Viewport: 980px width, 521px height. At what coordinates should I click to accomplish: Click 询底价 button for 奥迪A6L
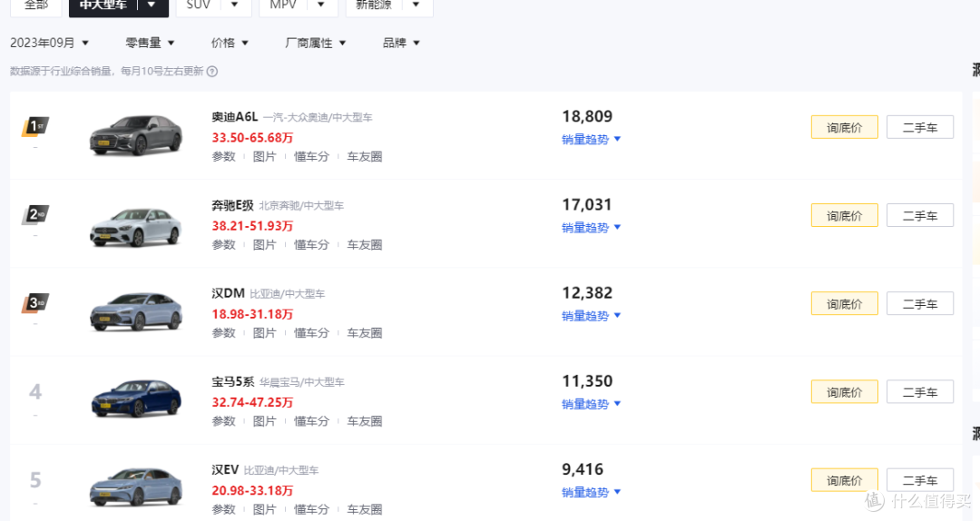[845, 128]
